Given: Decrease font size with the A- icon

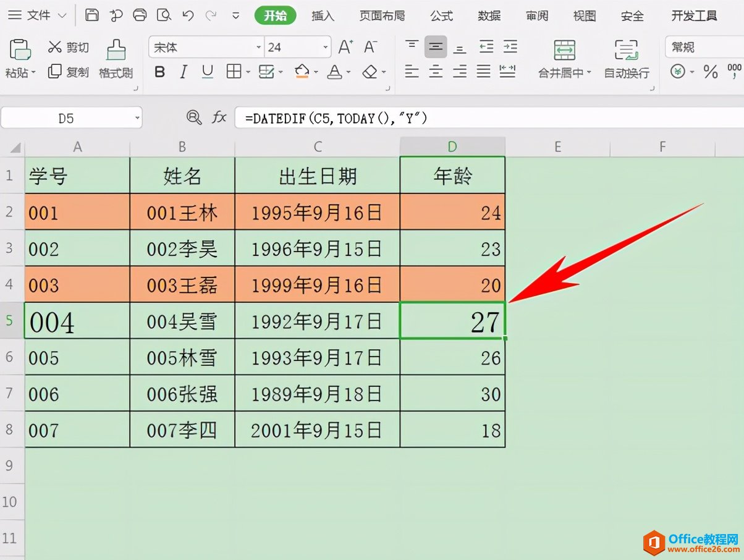Looking at the screenshot, I should tap(370, 47).
